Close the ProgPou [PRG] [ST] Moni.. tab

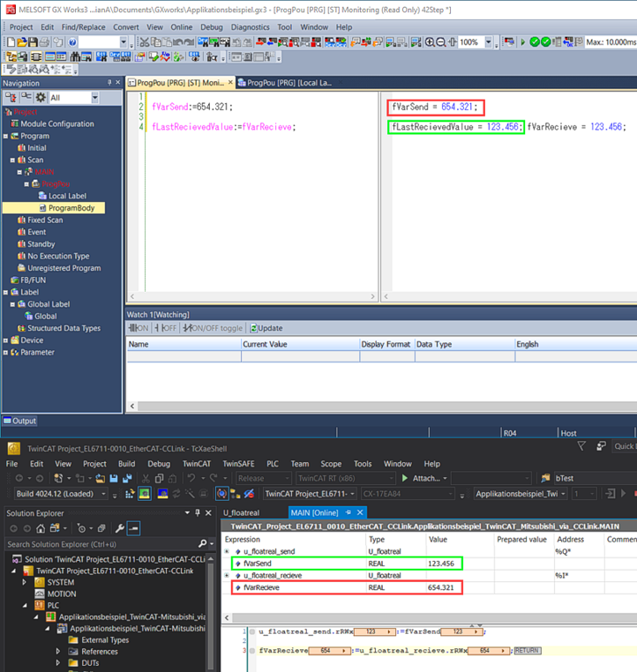230,82
